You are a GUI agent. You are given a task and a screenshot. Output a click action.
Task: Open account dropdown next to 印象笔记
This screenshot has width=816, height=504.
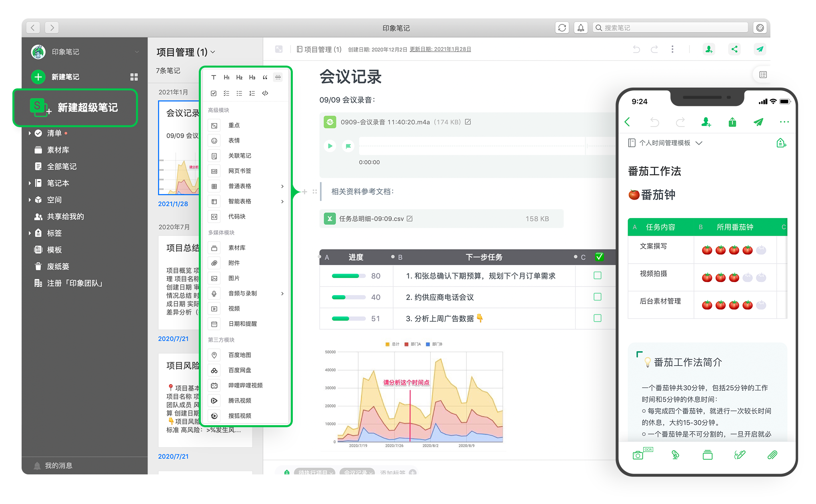[x=137, y=52]
